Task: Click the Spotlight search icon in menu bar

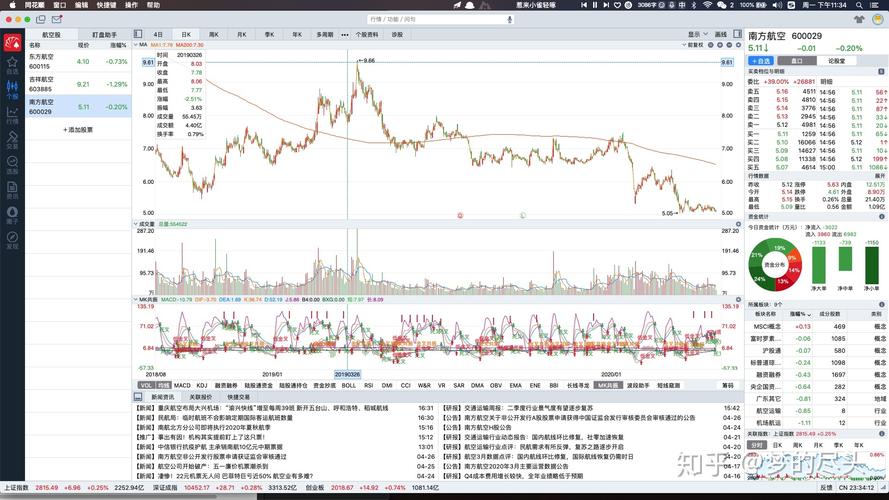Action: pyautogui.click(x=860, y=5)
